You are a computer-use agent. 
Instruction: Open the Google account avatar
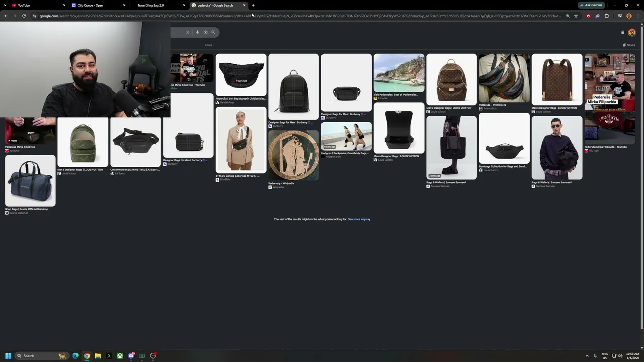point(632,32)
